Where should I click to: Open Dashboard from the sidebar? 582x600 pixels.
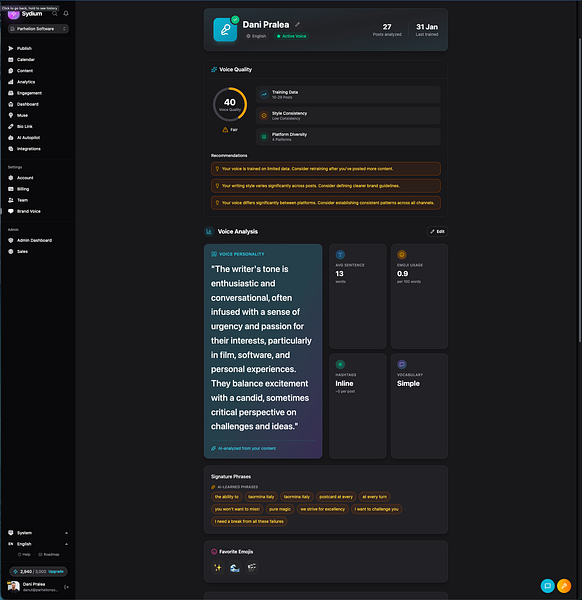pyautogui.click(x=28, y=104)
